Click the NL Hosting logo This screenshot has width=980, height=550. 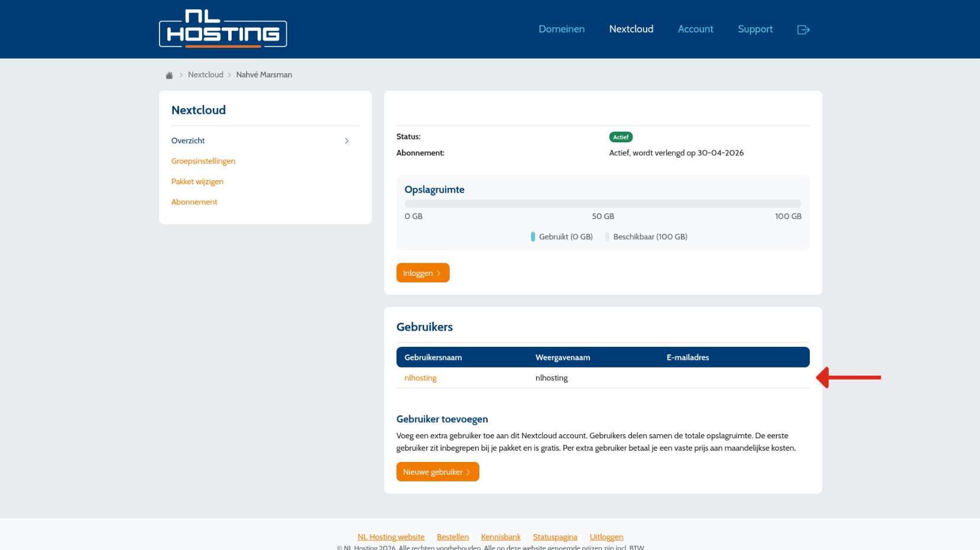coord(223,28)
